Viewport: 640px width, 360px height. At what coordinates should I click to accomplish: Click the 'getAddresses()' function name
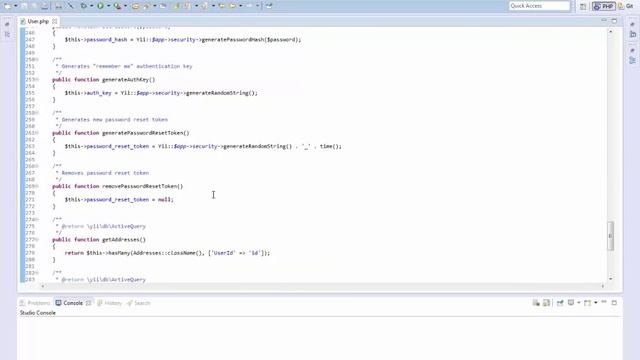point(124,240)
